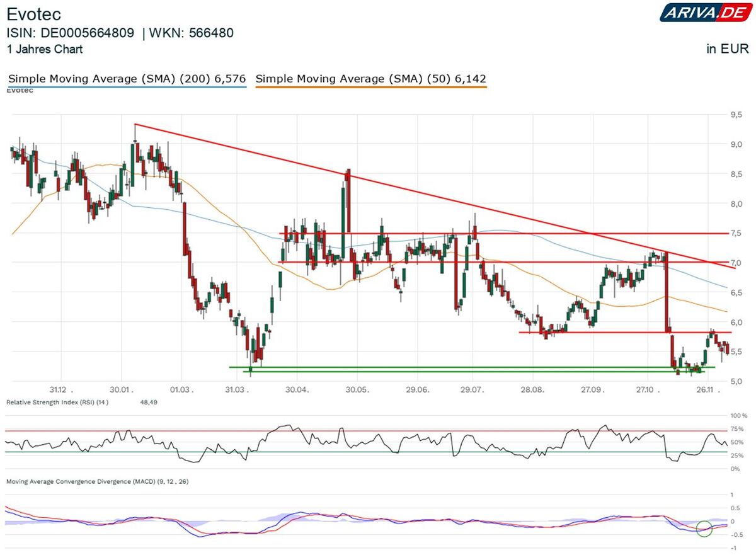The width and height of the screenshot is (756, 555).
Task: Click the 0% RSI scale label
Action: (735, 469)
